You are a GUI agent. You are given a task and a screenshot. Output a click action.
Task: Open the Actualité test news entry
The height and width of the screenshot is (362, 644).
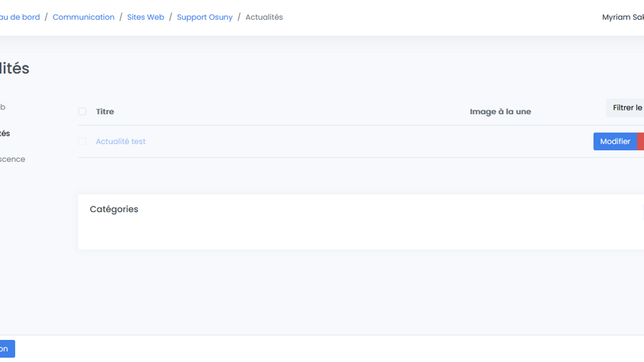[120, 141]
